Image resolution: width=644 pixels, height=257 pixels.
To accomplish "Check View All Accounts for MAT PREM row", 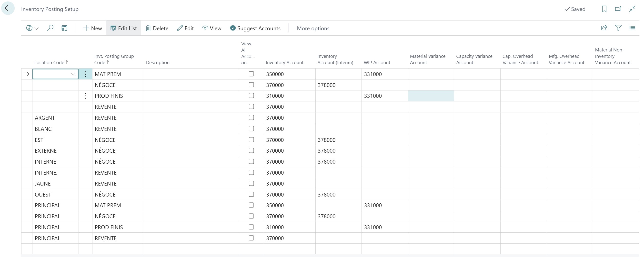I will pos(251,74).
